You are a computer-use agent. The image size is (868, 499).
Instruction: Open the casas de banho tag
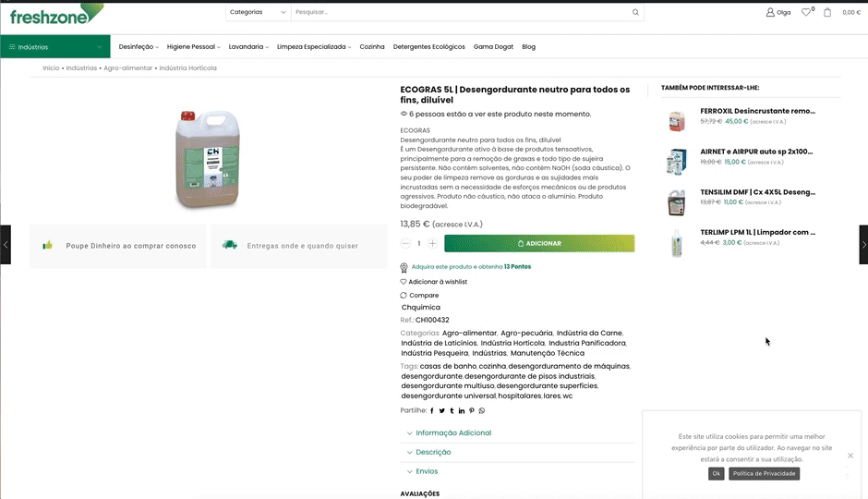(448, 366)
